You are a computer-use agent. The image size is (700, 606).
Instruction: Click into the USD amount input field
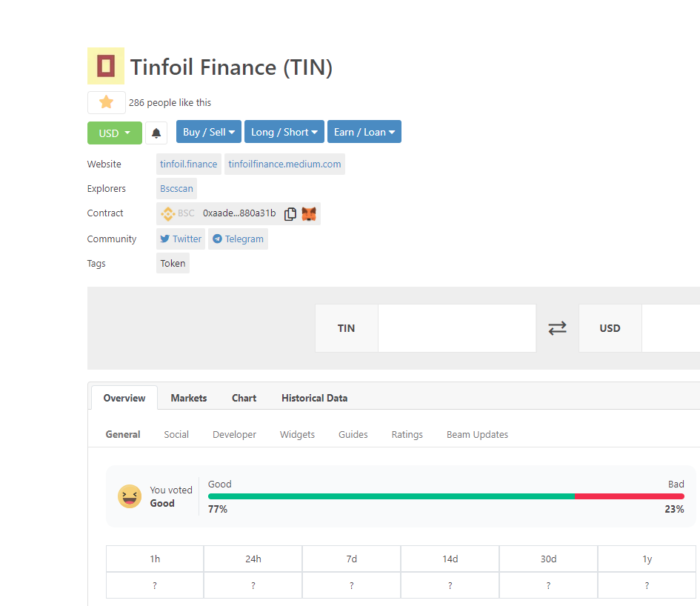point(671,328)
